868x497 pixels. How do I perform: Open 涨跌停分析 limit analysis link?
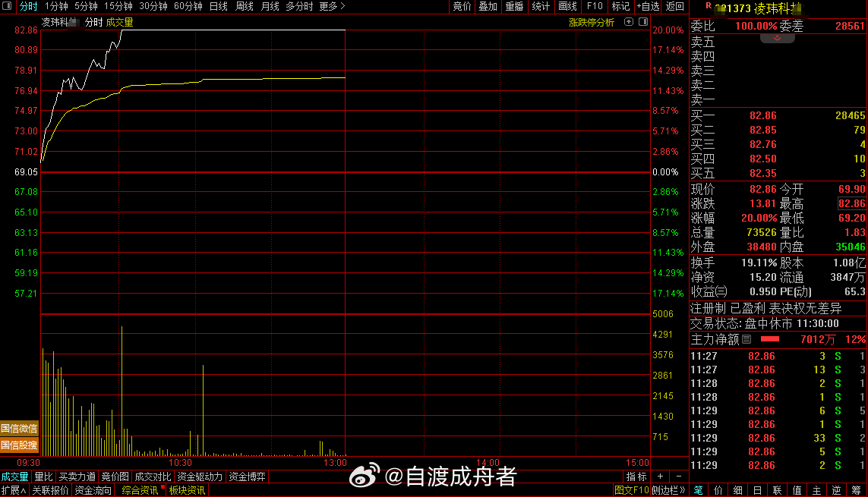[x=592, y=22]
